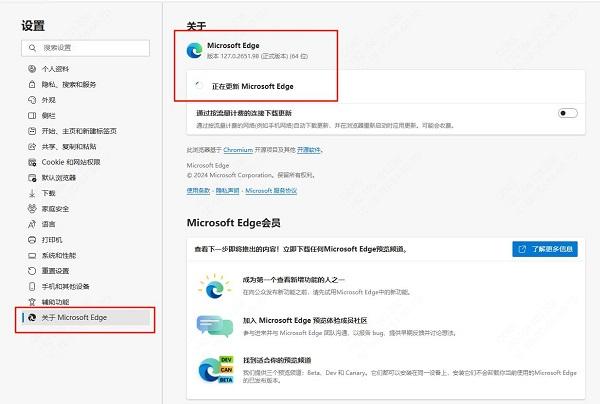Open the Microsoft 服务协议 link
600x404 pixels.
tap(271, 191)
